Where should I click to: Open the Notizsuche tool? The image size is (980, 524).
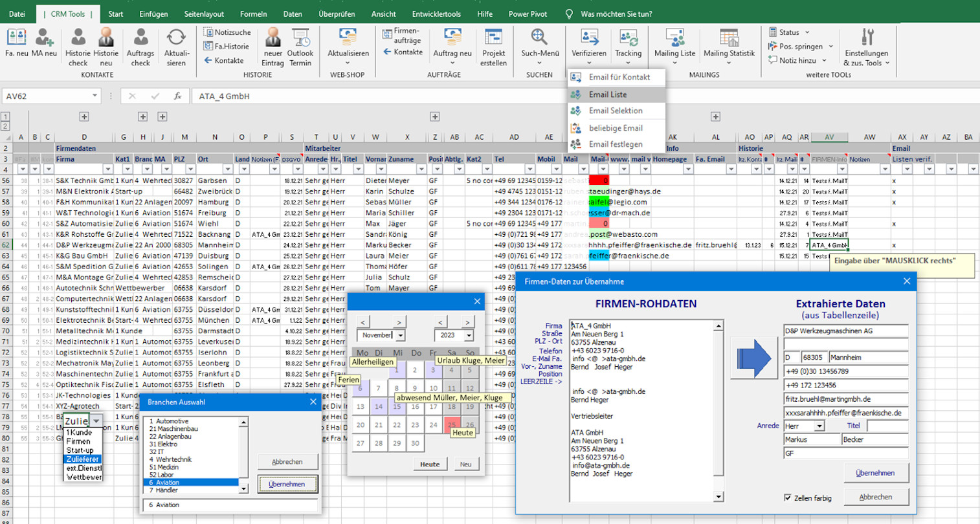tap(227, 32)
